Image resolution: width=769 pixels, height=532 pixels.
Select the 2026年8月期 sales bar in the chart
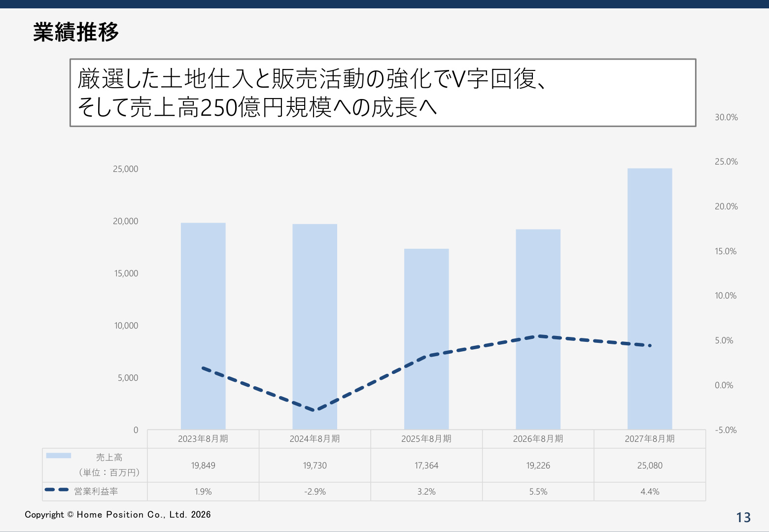538,329
